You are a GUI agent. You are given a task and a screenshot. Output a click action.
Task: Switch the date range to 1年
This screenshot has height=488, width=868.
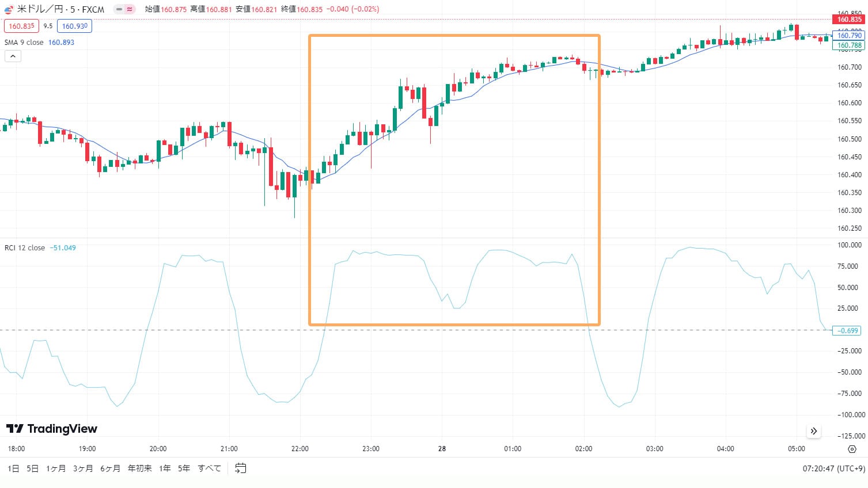click(x=165, y=468)
